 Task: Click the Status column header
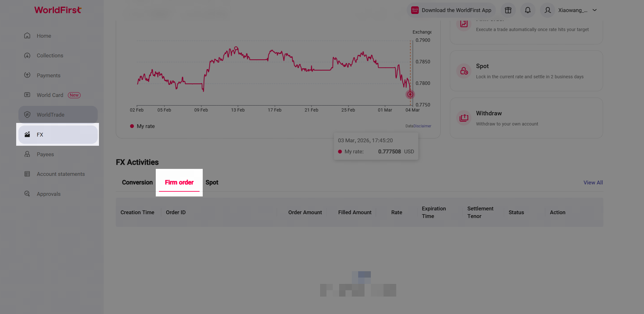[x=516, y=212]
